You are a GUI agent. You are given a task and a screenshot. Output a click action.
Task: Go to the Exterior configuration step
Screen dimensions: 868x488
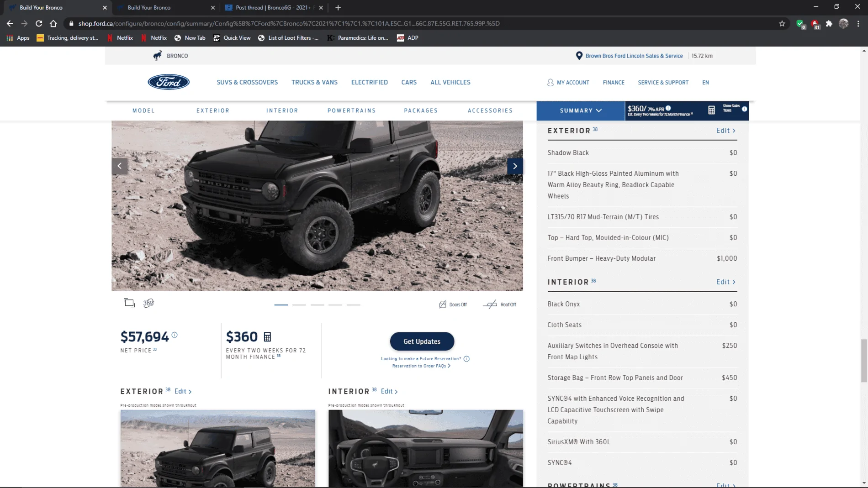click(213, 110)
